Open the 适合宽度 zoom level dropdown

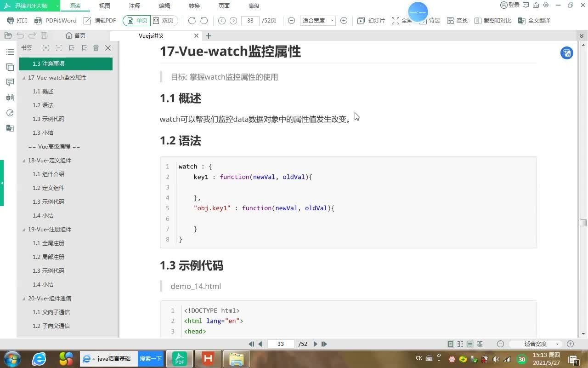317,20
